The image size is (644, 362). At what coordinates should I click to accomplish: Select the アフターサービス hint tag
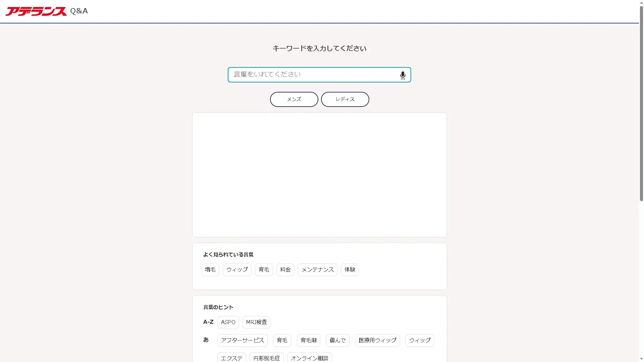tap(242, 340)
